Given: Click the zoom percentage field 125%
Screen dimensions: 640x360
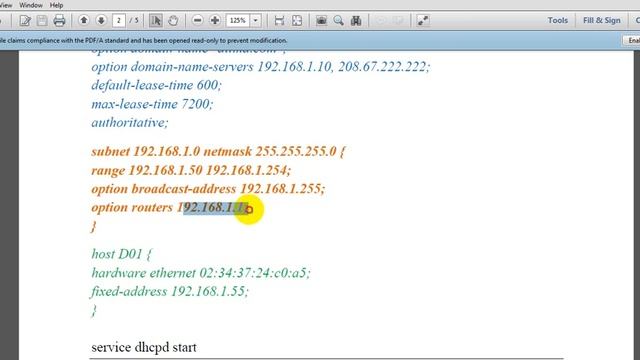Looking at the screenshot, I should point(238,20).
